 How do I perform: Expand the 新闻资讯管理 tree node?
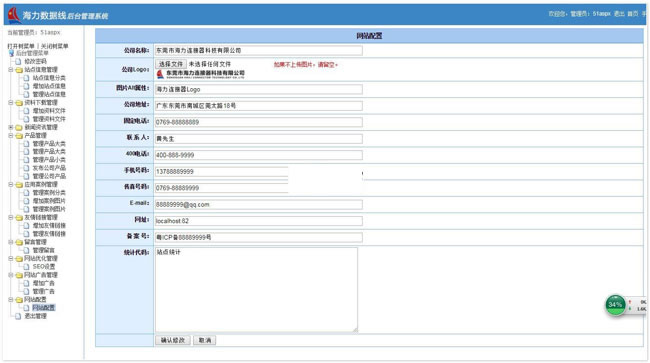(x=11, y=127)
